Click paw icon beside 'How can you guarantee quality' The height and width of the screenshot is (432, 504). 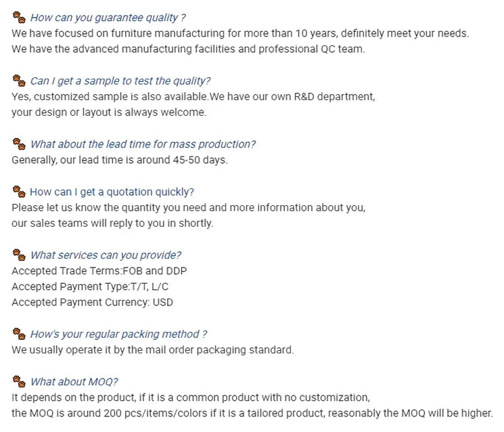pos(19,18)
